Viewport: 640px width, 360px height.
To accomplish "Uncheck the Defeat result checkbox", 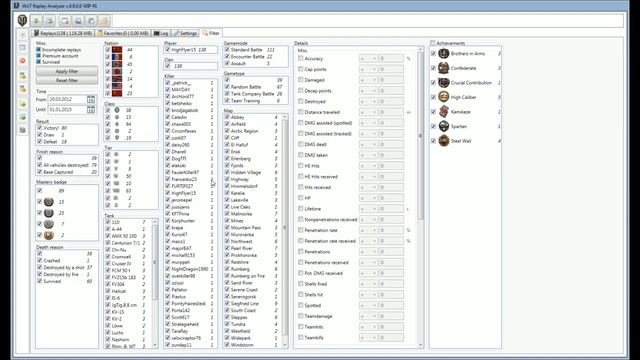I will click(40, 142).
